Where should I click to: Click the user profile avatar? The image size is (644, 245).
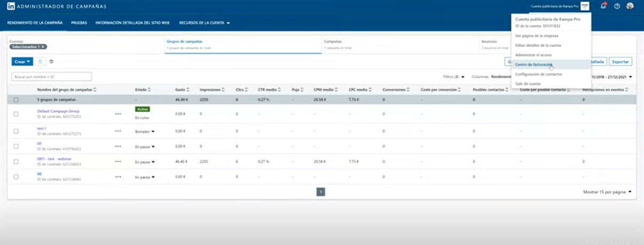[630, 6]
